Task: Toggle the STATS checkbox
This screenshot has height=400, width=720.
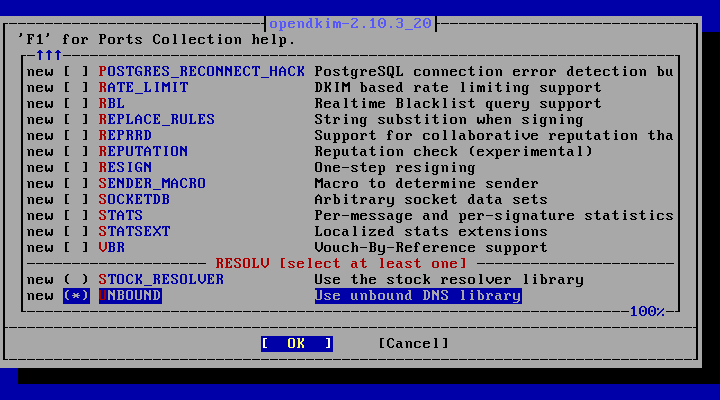Action: (x=76, y=216)
